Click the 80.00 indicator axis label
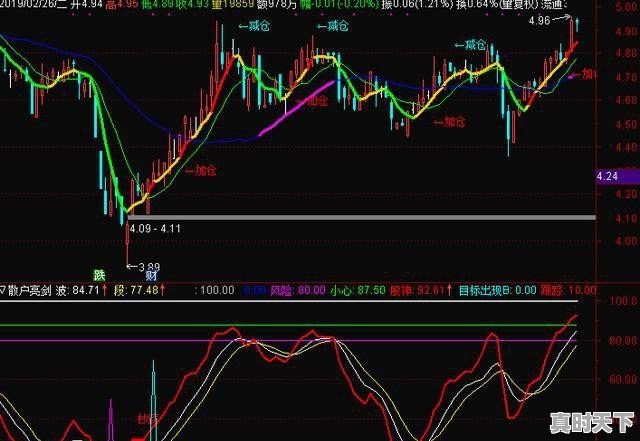 click(624, 341)
